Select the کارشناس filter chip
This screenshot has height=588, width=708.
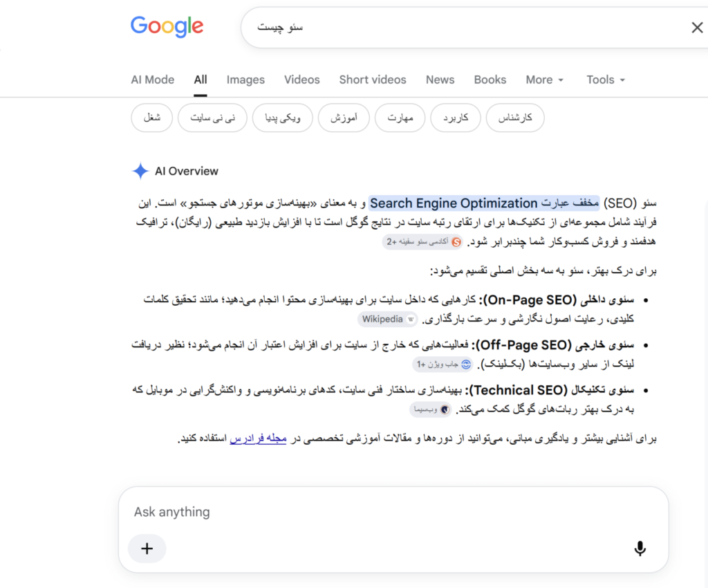[515, 118]
